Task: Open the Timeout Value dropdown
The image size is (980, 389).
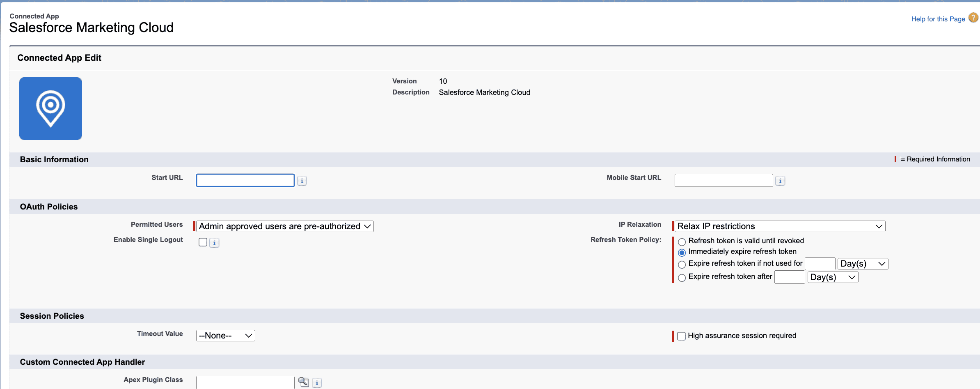Action: [225, 336]
